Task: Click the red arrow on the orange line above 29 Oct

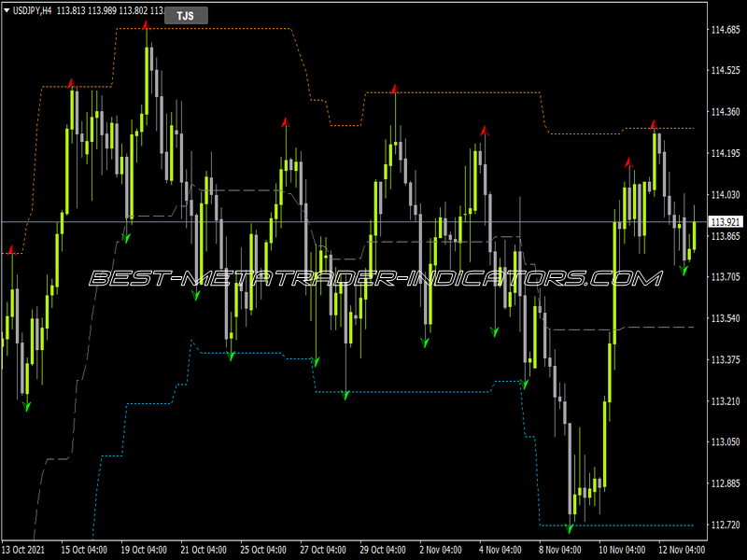Action: click(394, 89)
